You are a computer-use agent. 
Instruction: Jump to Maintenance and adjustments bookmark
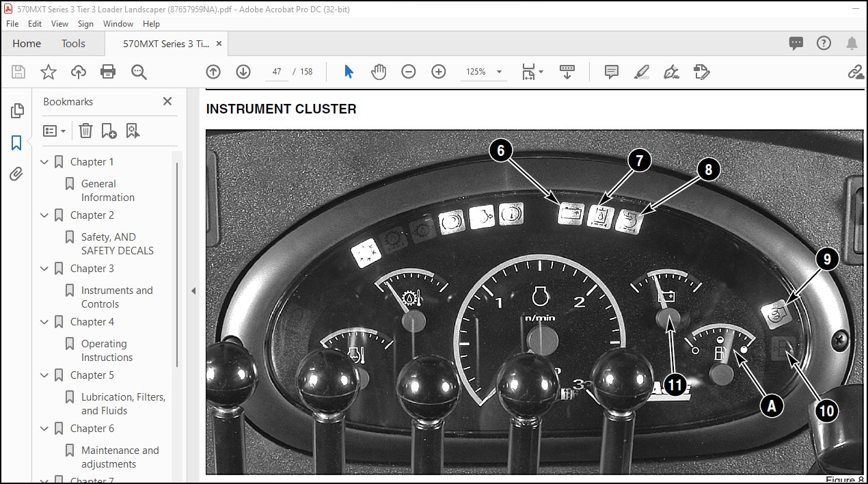tap(120, 457)
